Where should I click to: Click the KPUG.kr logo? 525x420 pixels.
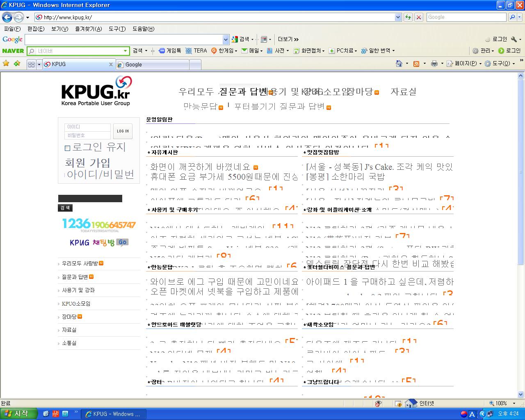pyautogui.click(x=97, y=91)
